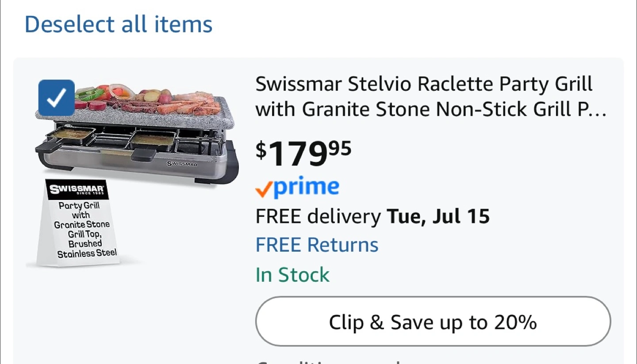Click the Swissmar brand badge on grill base

[182, 164]
